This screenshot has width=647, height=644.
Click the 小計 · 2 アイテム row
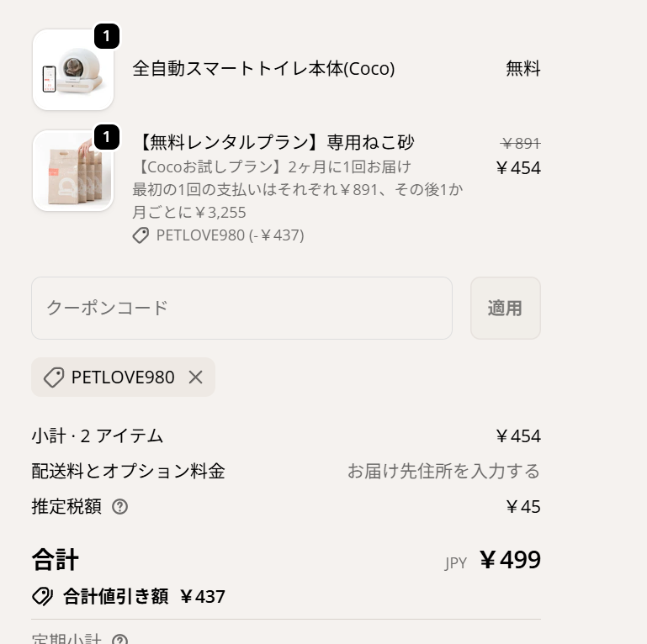tap(98, 435)
